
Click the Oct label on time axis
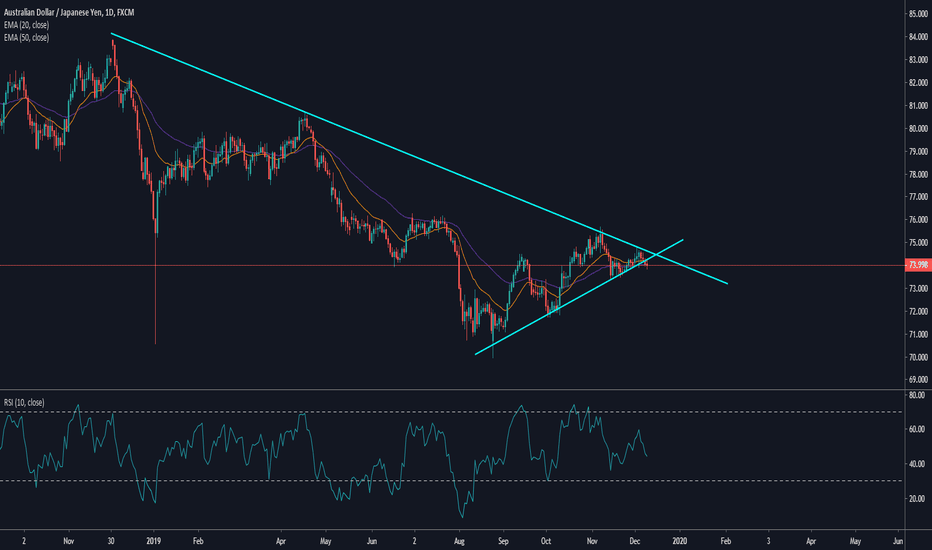[x=546, y=541]
